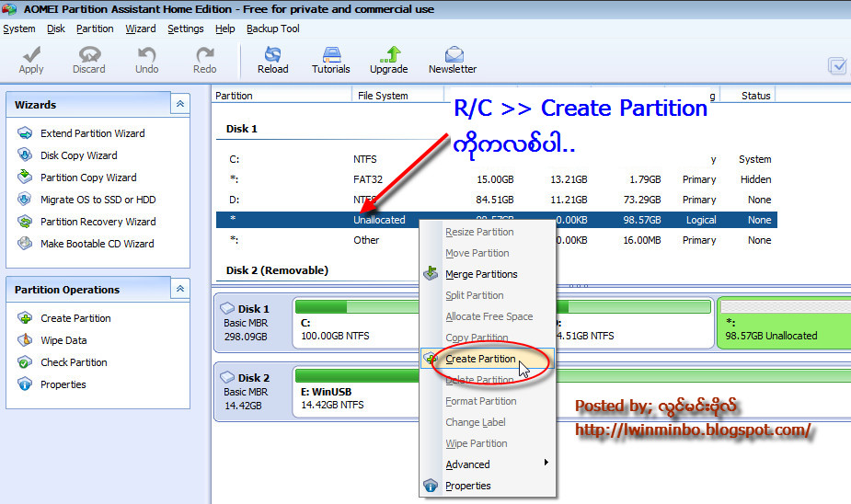Select Split Partition in the context menu
Screen dimensions: 851x504
click(x=488, y=295)
